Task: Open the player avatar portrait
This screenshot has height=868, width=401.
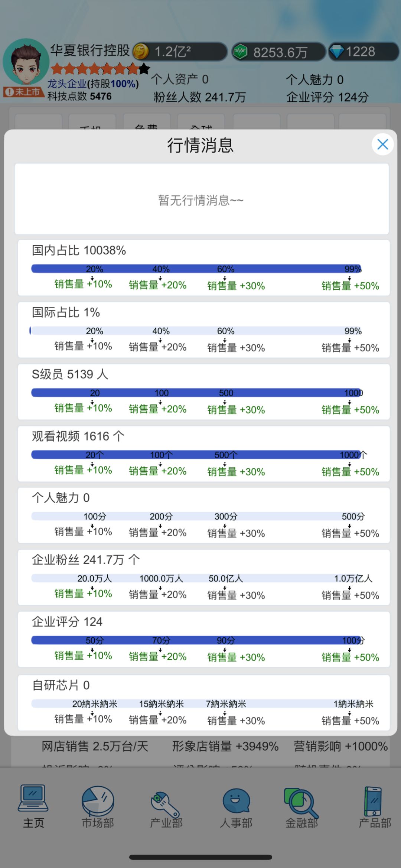Action: tap(26, 62)
